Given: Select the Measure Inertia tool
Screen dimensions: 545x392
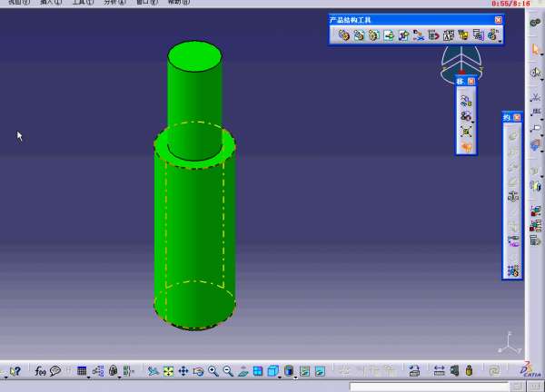Looking at the screenshot, I should pyautogui.click(x=470, y=371).
